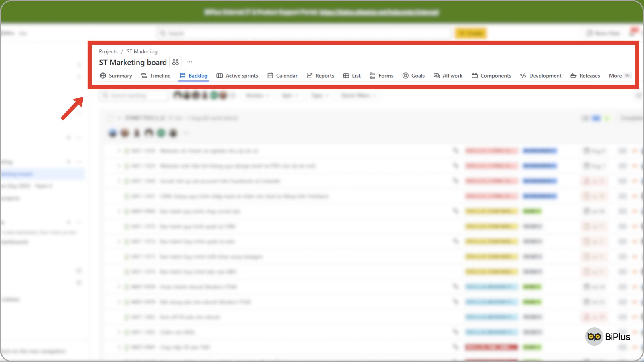
Task: Click the Timeline bars icon
Action: point(144,76)
